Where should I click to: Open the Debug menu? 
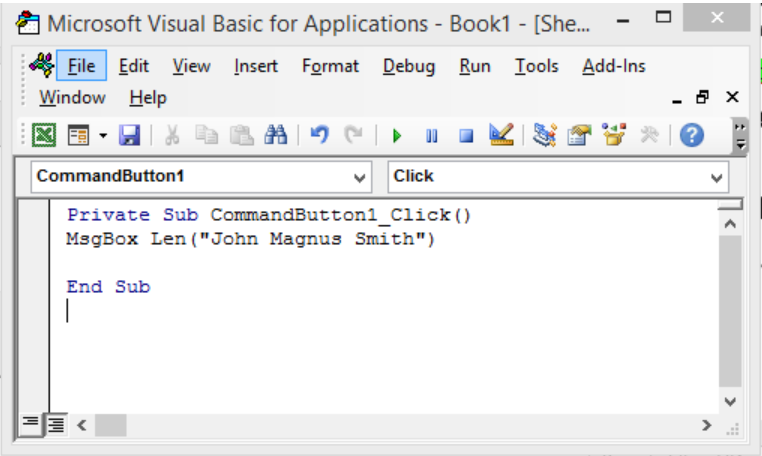[408, 66]
